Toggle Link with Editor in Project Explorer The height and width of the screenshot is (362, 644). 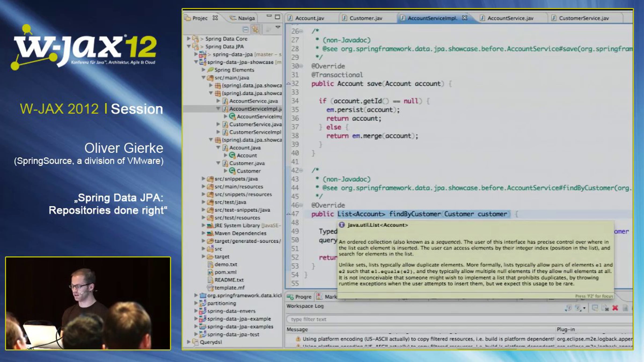click(x=255, y=29)
